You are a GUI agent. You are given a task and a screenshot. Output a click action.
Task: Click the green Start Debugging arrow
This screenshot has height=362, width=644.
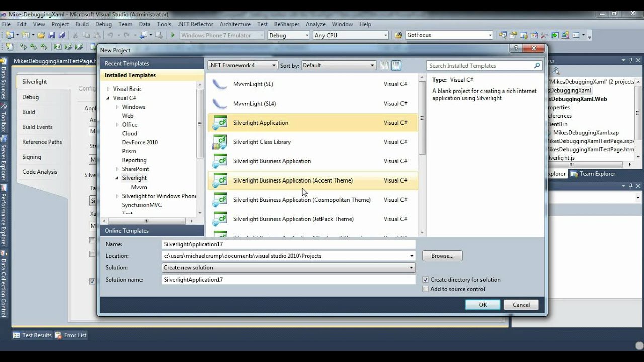pos(173,35)
